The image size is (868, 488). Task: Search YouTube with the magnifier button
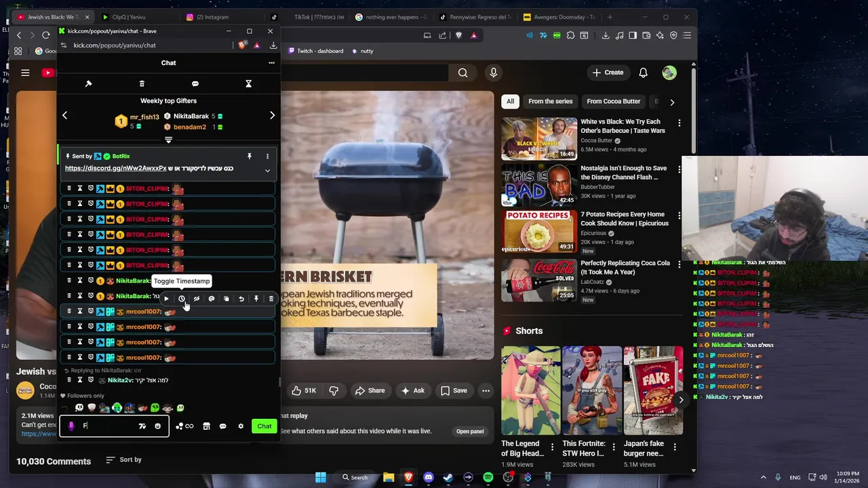462,73
